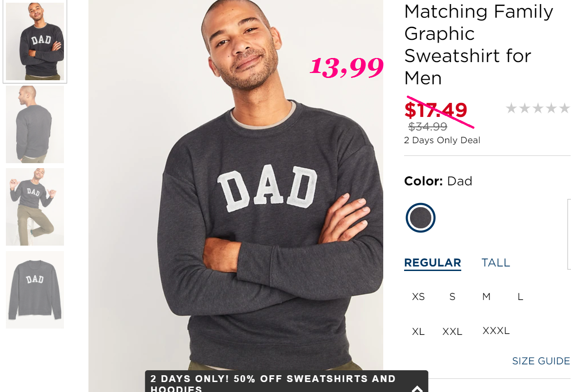Select the dark gray Dad color swatch
The image size is (571, 392).
pos(420,218)
